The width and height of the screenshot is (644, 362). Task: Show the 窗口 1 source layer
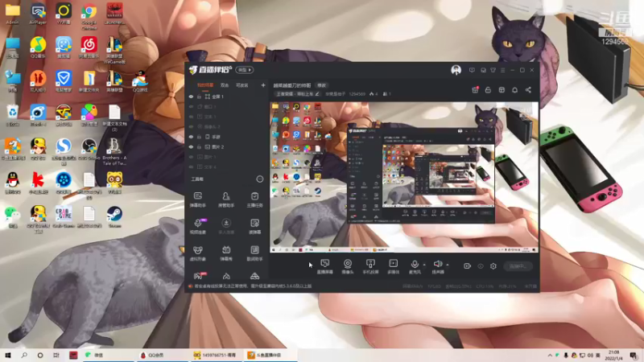191,107
